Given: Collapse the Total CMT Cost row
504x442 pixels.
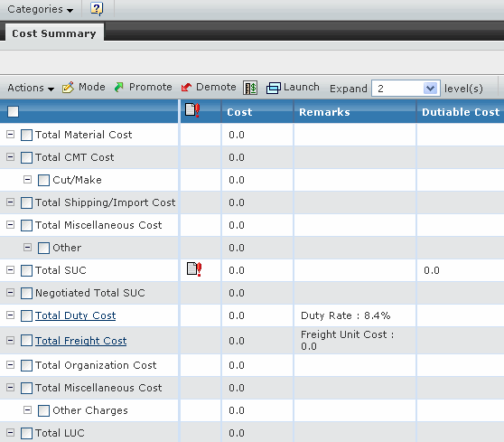Looking at the screenshot, I should 11,157.
